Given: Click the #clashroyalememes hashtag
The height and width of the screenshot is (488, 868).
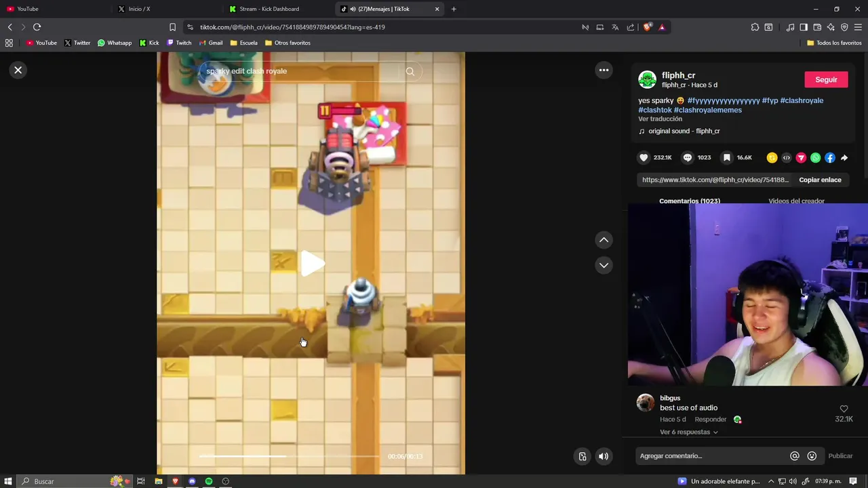Looking at the screenshot, I should pyautogui.click(x=708, y=110).
